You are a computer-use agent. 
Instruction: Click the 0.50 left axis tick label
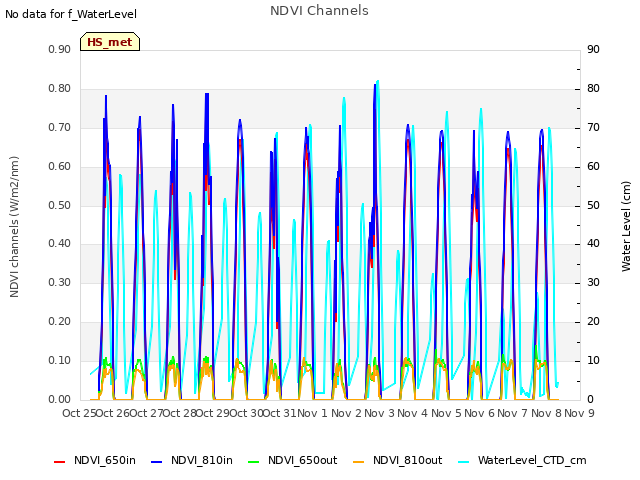tap(60, 205)
